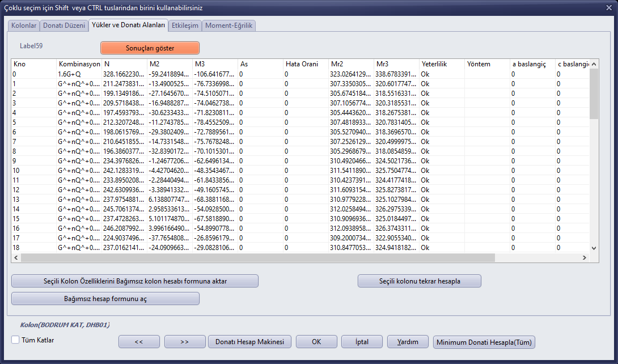The width and height of the screenshot is (618, 364).
Task: Select the Etkileşim tab
Action: pos(185,26)
